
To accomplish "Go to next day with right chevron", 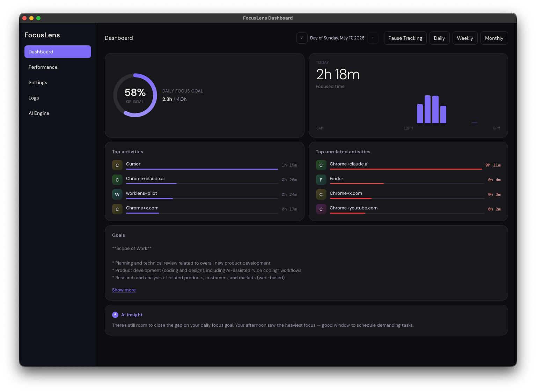I will (373, 38).
